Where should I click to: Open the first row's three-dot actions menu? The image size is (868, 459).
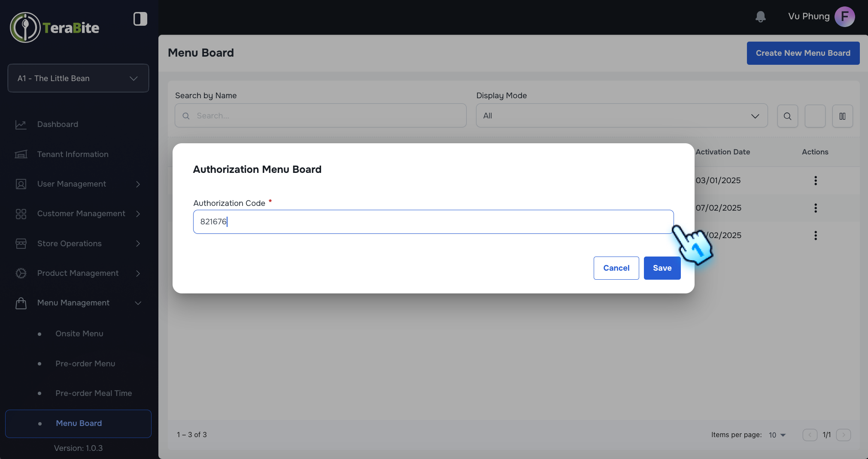click(815, 180)
